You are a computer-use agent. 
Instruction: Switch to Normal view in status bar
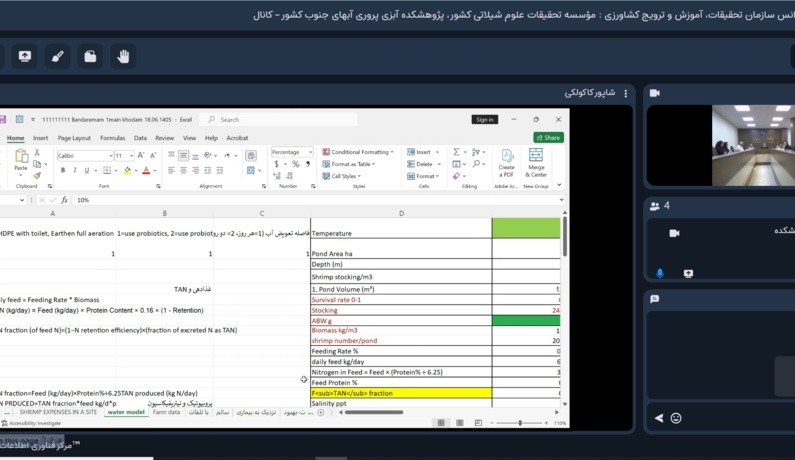point(441,423)
